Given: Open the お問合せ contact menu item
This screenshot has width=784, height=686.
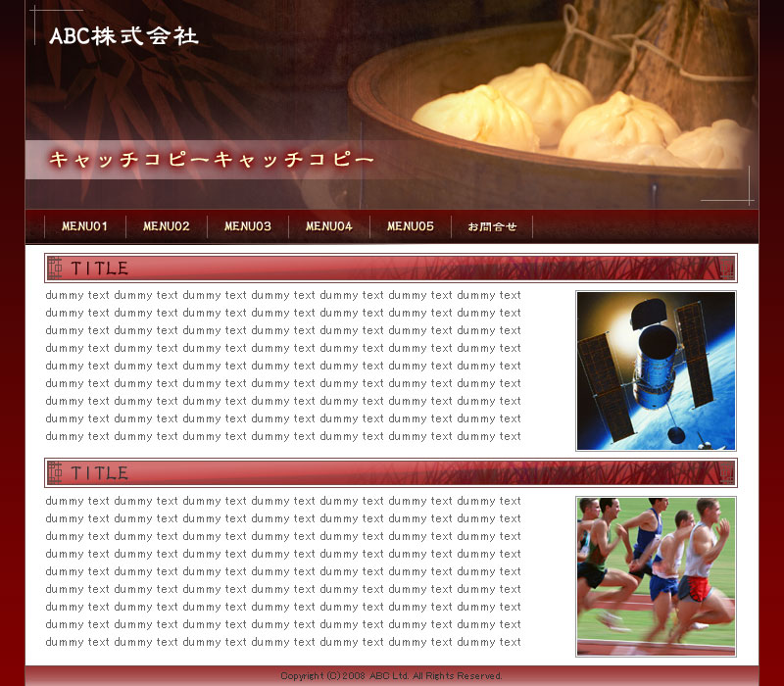Looking at the screenshot, I should [x=492, y=226].
